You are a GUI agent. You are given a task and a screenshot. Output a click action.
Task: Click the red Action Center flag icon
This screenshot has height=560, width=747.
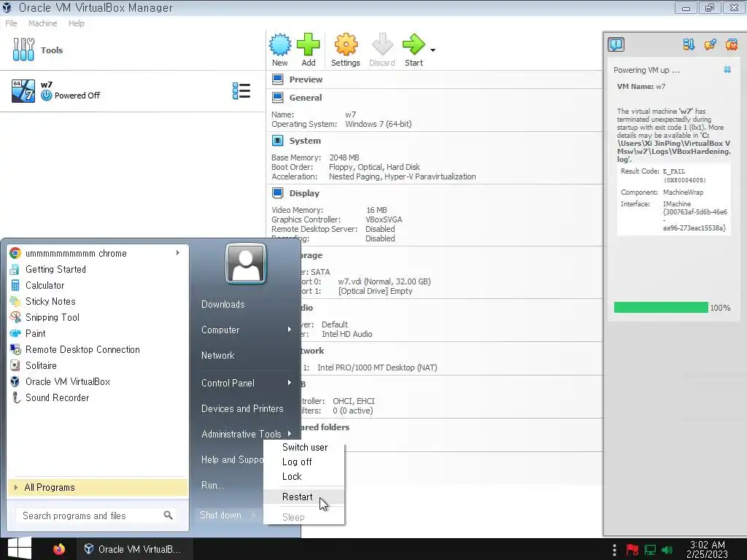click(632, 550)
